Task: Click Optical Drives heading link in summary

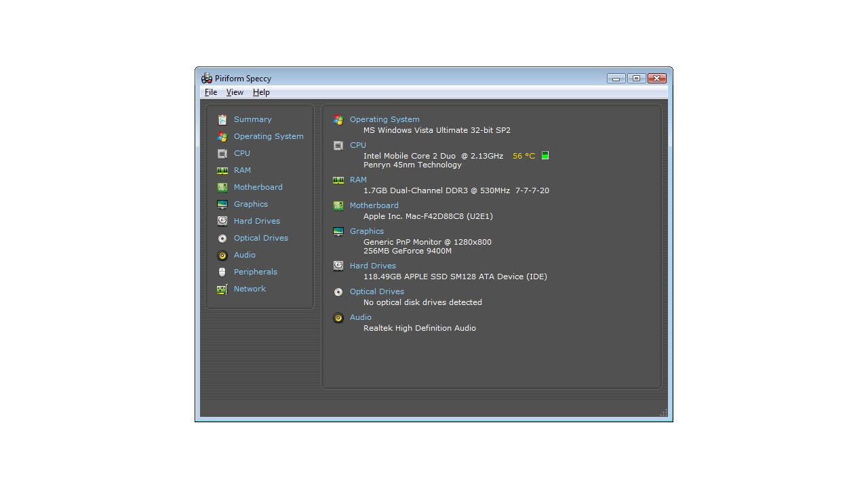Action: (x=376, y=291)
